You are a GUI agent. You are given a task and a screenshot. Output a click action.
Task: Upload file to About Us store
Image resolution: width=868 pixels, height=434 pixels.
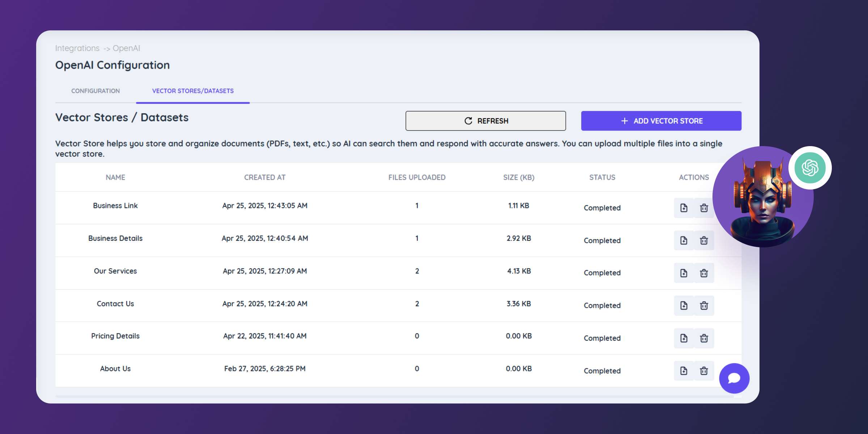(x=684, y=371)
